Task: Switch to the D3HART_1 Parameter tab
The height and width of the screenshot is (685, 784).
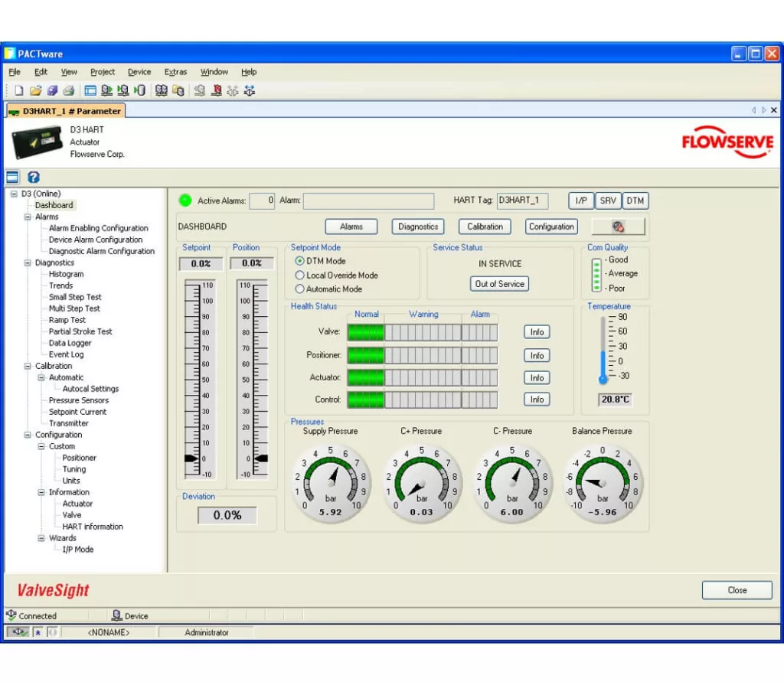Action: click(x=67, y=110)
